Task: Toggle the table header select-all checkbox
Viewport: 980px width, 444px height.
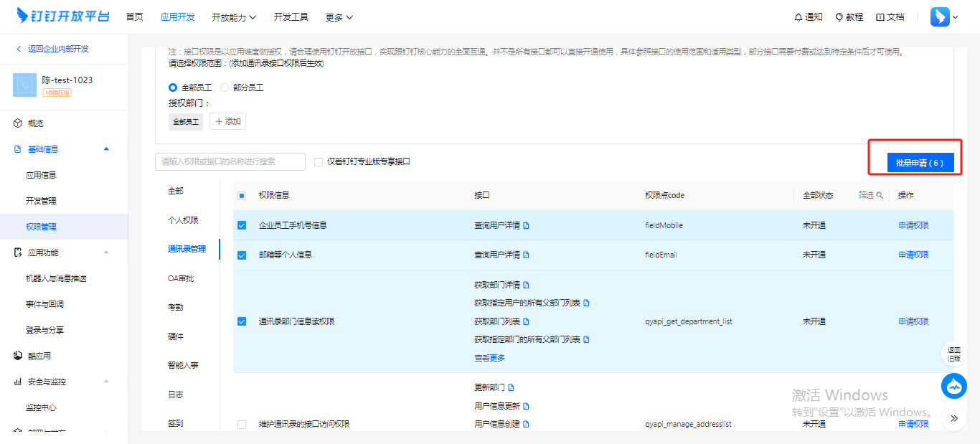Action: coord(242,195)
